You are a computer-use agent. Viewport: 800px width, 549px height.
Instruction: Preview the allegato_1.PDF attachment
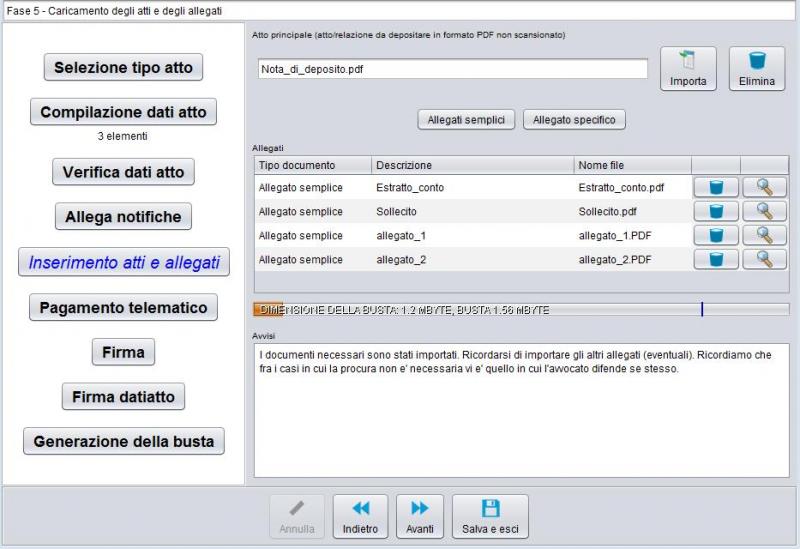click(x=764, y=235)
